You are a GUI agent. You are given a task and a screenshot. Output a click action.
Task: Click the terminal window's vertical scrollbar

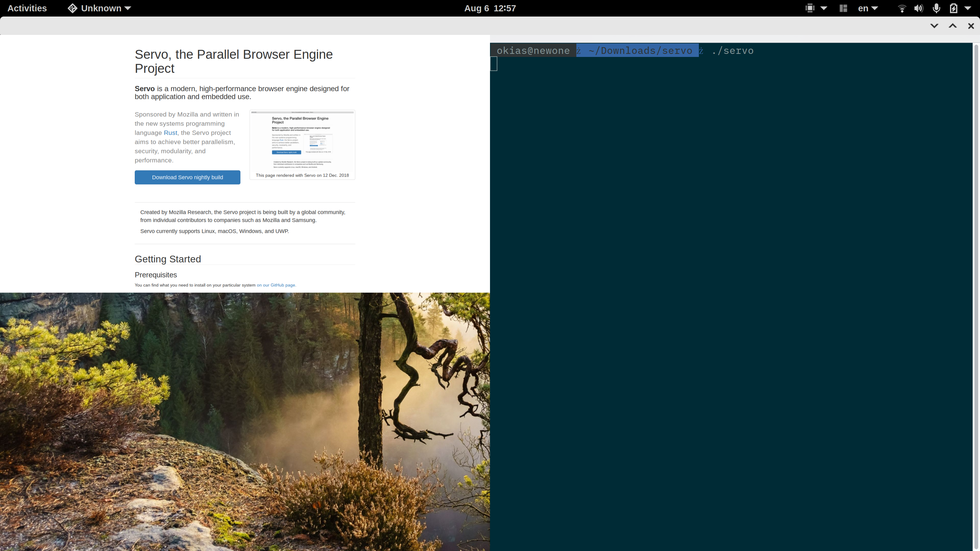pyautogui.click(x=976, y=297)
